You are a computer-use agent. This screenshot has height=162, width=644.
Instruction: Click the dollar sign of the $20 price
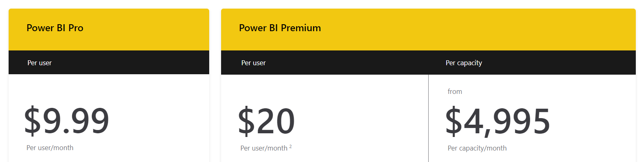[x=247, y=121]
